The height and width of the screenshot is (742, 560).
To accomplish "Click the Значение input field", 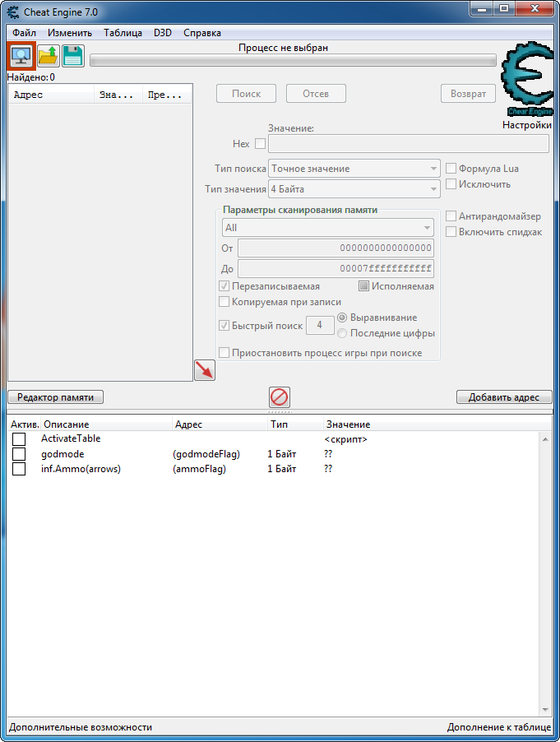I will pos(409,143).
